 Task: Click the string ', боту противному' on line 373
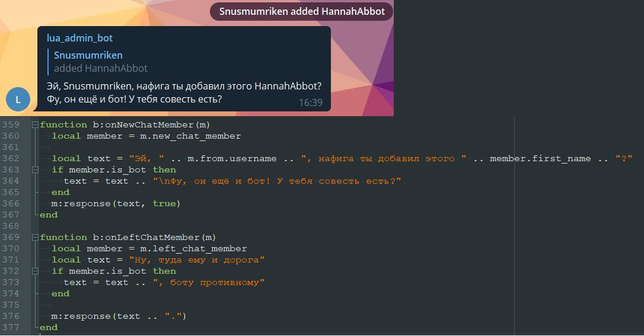point(209,282)
